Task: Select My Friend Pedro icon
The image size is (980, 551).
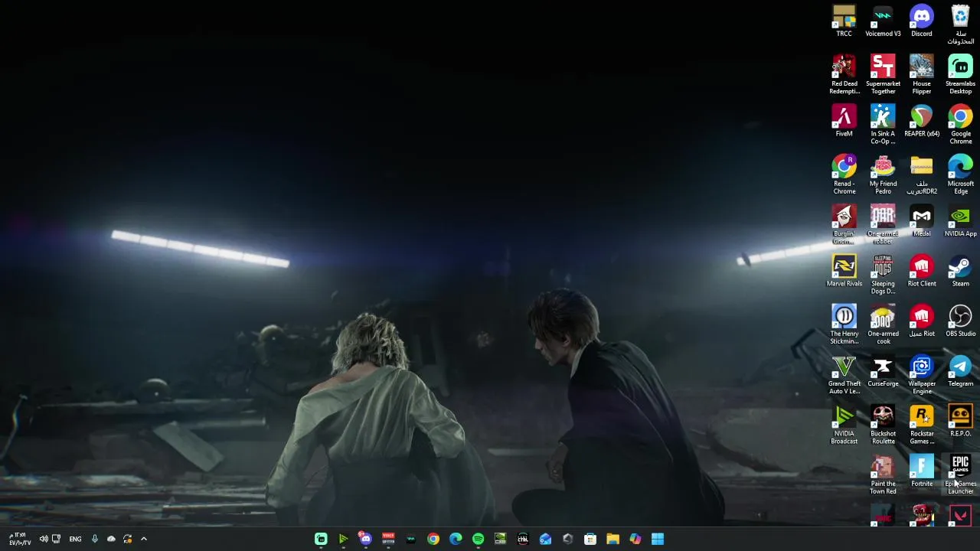Action: coord(883,174)
